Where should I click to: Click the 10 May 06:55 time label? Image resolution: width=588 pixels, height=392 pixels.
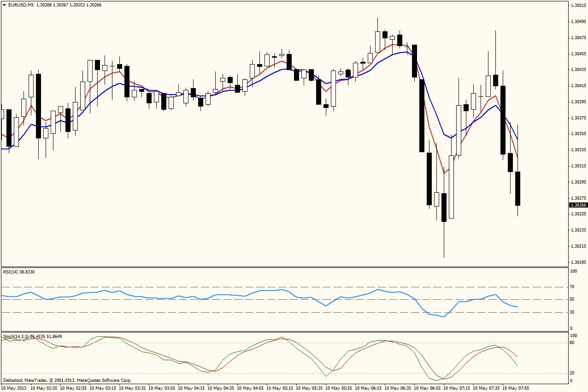(427, 388)
